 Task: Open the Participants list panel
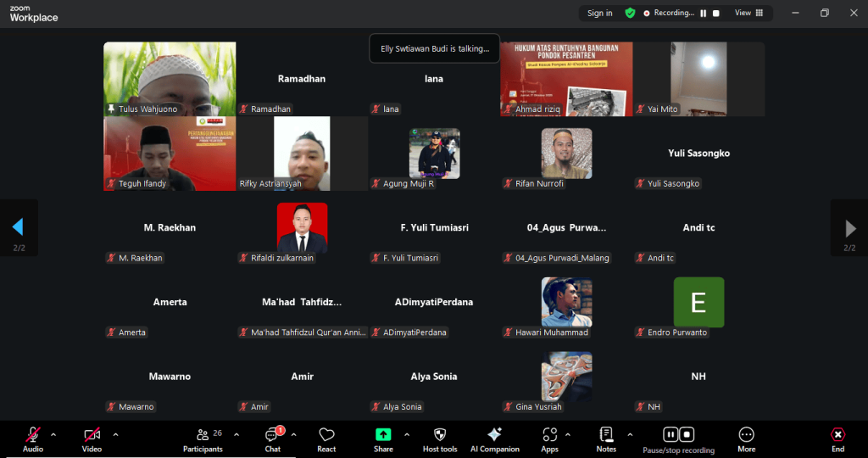click(x=203, y=439)
